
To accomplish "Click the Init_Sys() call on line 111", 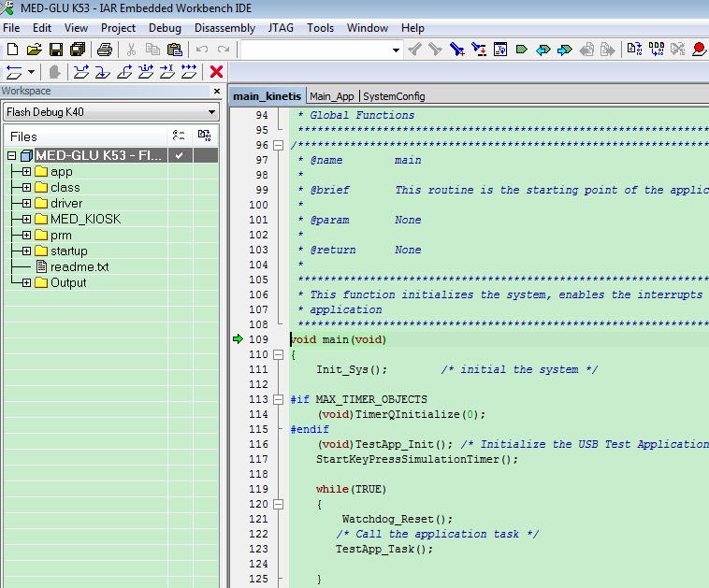I will (x=352, y=369).
